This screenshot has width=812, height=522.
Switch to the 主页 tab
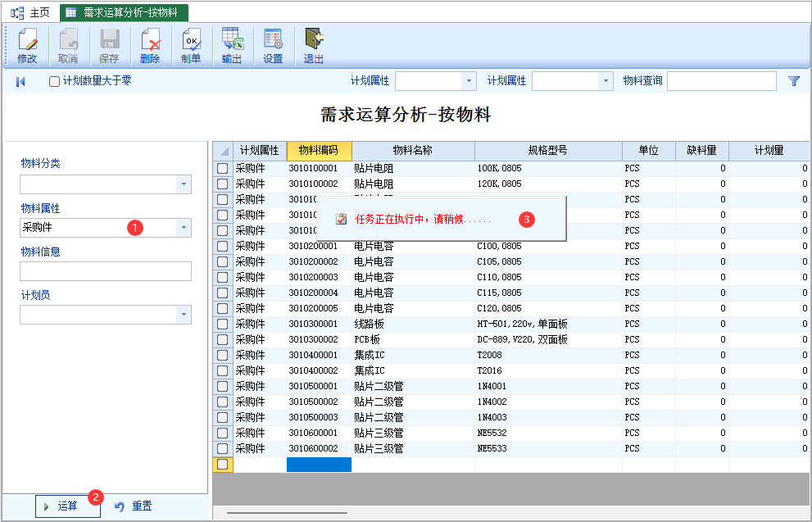click(30, 12)
